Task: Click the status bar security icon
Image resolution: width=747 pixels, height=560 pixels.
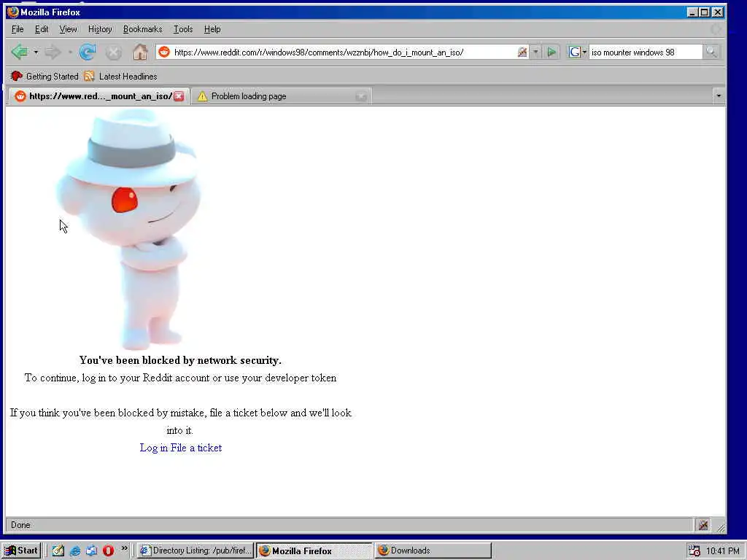Action: 703,525
